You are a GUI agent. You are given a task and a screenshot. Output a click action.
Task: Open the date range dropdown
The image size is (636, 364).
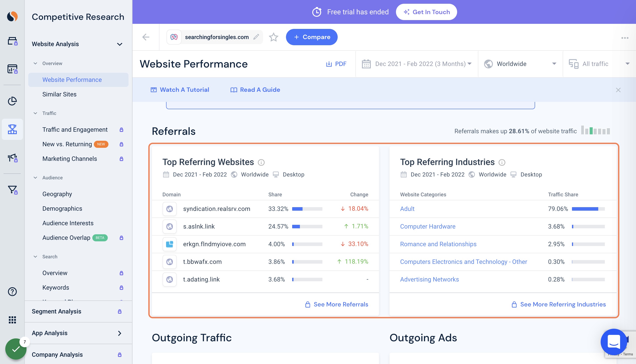[416, 64]
